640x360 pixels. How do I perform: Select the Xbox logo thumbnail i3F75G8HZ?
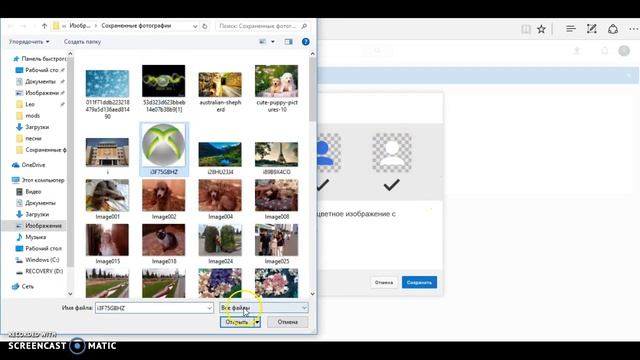click(164, 149)
